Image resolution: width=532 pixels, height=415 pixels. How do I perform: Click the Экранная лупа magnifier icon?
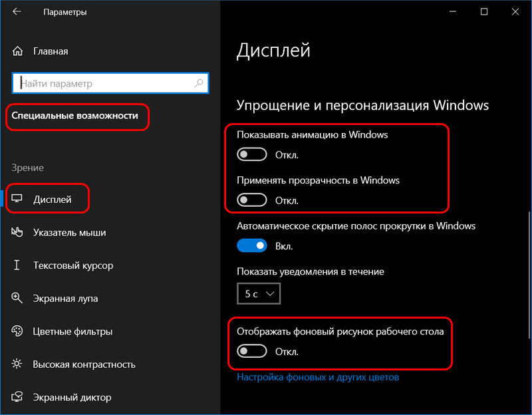pyautogui.click(x=17, y=298)
